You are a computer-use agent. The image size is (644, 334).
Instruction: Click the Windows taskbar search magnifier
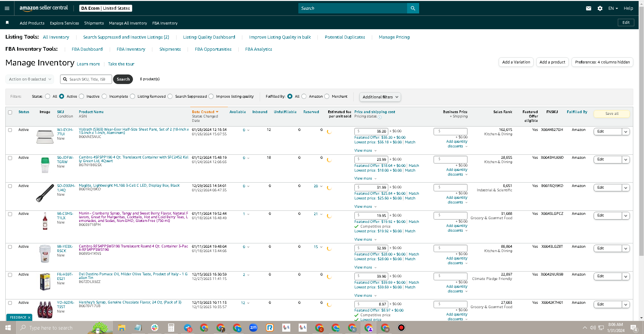(23, 328)
